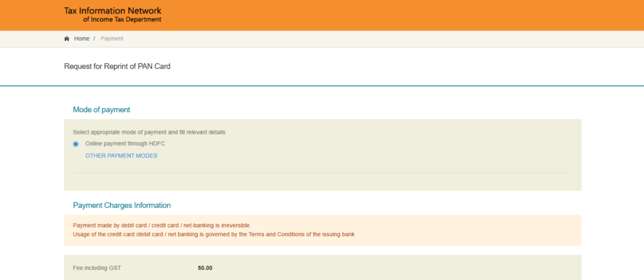This screenshot has width=644, height=280.
Task: Click the slash separator after Home
Action: (x=94, y=39)
